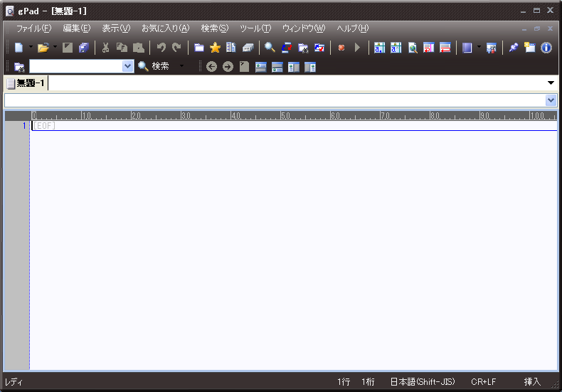Expand the wide combo box below the tab
Viewport: 562px width, 392px height.
(551, 101)
